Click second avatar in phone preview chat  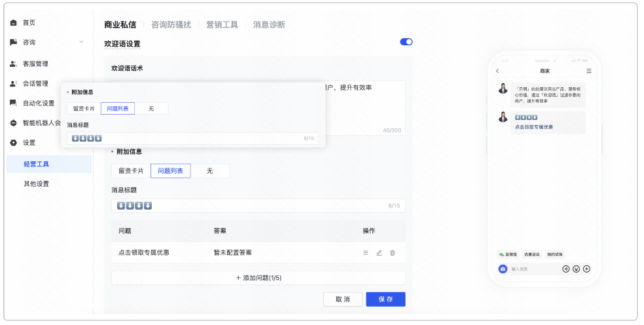[503, 117]
